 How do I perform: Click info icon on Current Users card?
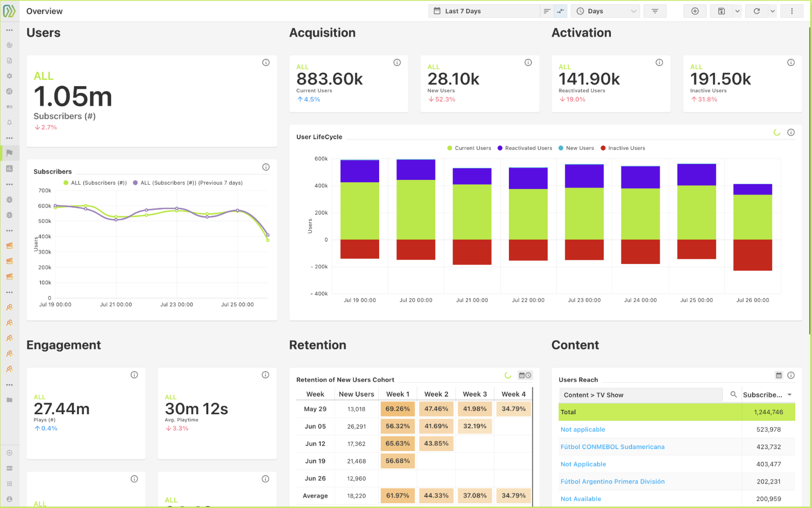pos(397,63)
